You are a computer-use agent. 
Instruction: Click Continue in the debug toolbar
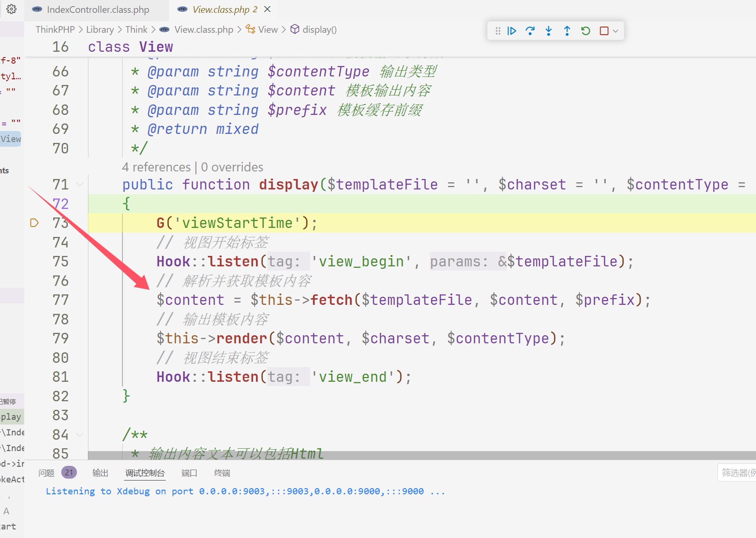[511, 31]
